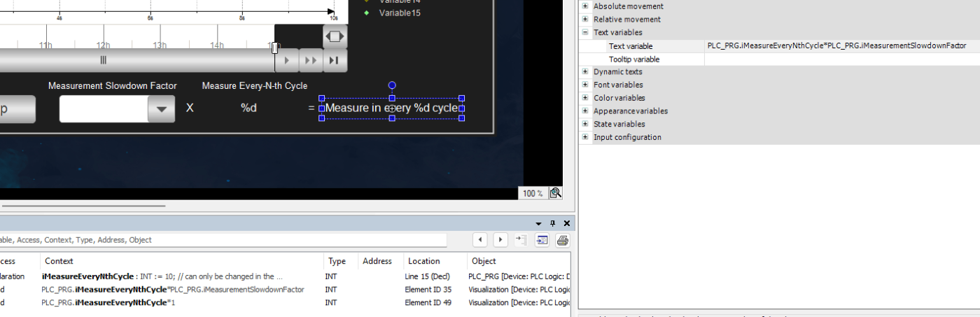Image resolution: width=980 pixels, height=317 pixels.
Task: Click the selected 'Measure in every %d cycle' element
Action: [392, 108]
